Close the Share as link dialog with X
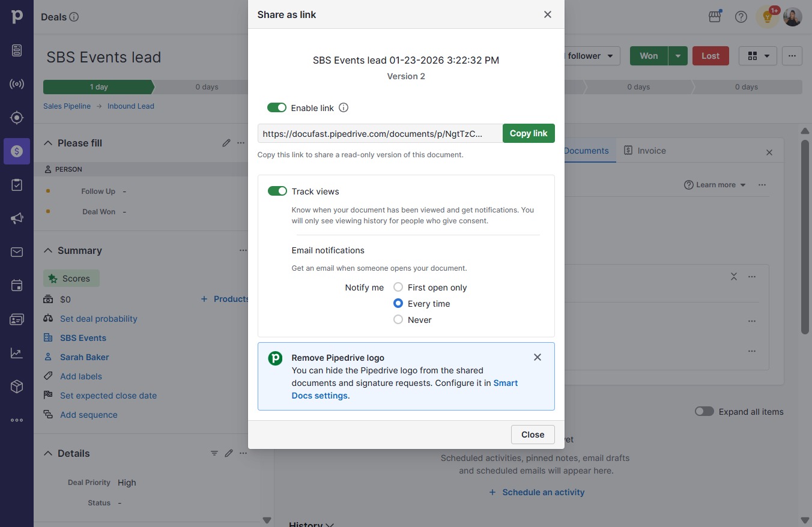Screen dimensions: 812x527 pyautogui.click(x=548, y=14)
